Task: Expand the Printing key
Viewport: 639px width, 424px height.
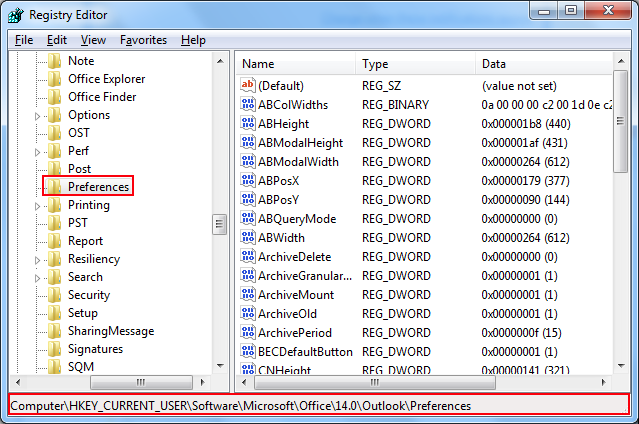Action: pos(37,206)
